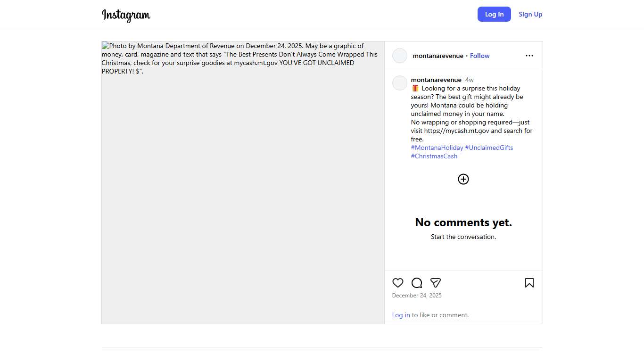The height and width of the screenshot is (362, 644).
Task: Click the December 24, 2025 date
Action: pos(417,296)
